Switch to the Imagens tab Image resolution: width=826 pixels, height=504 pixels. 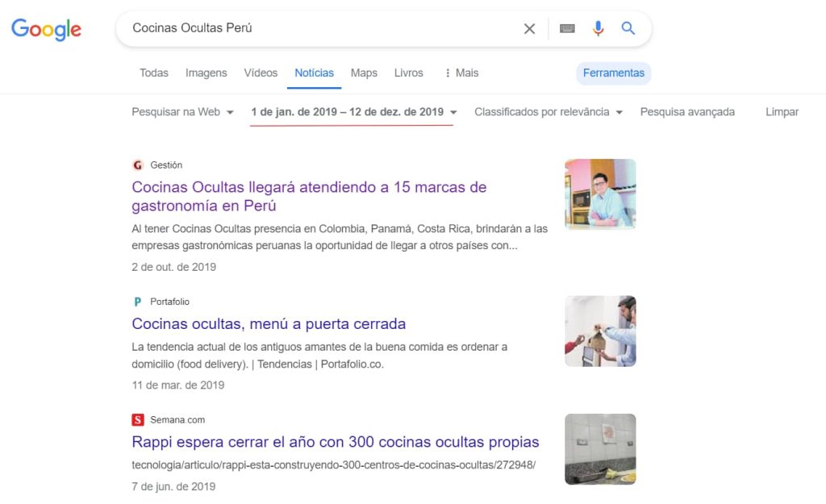coord(206,73)
